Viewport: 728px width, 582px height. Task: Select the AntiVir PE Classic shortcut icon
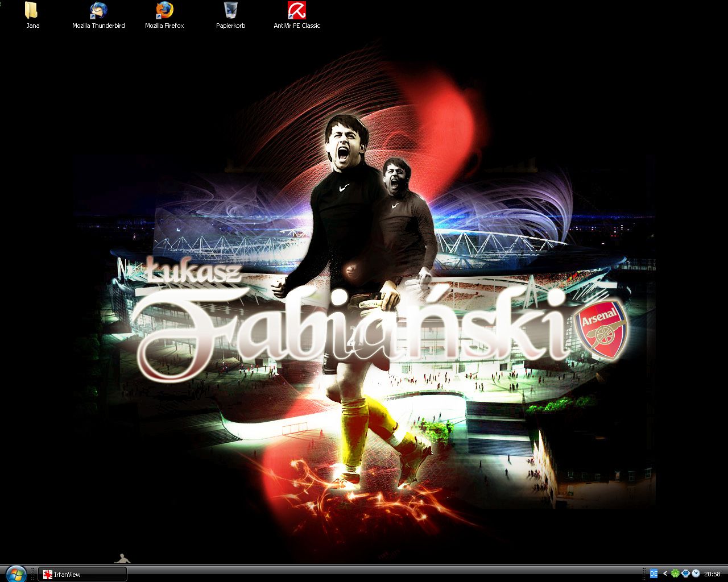pos(296,11)
